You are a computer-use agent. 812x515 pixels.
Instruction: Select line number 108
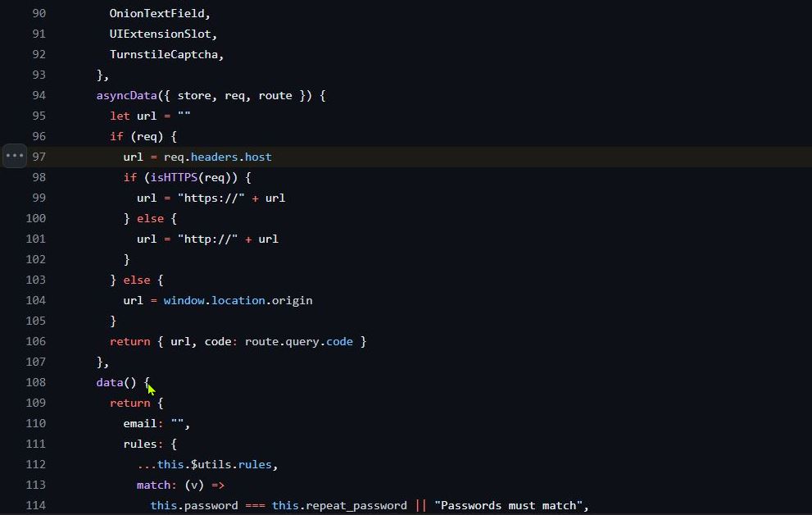[x=36, y=382]
